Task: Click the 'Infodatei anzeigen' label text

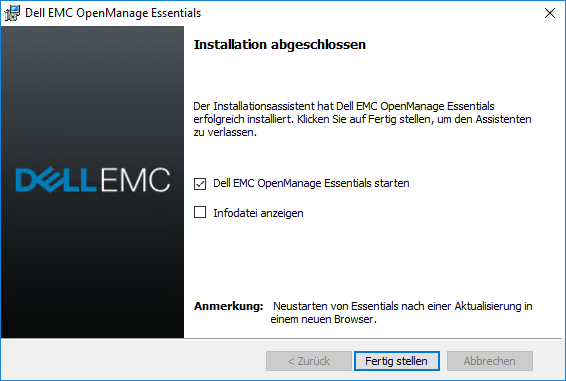Action: pyautogui.click(x=258, y=213)
